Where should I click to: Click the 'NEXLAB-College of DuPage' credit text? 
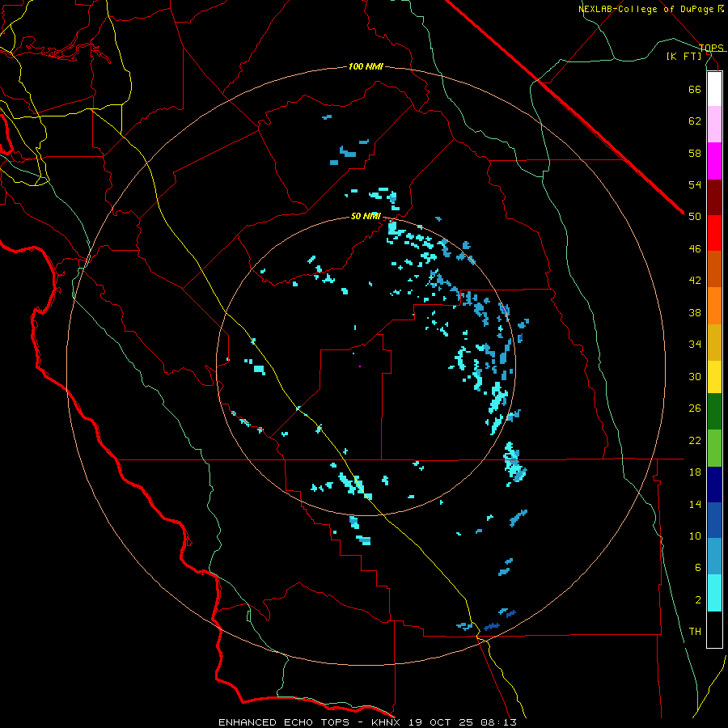coord(646,9)
